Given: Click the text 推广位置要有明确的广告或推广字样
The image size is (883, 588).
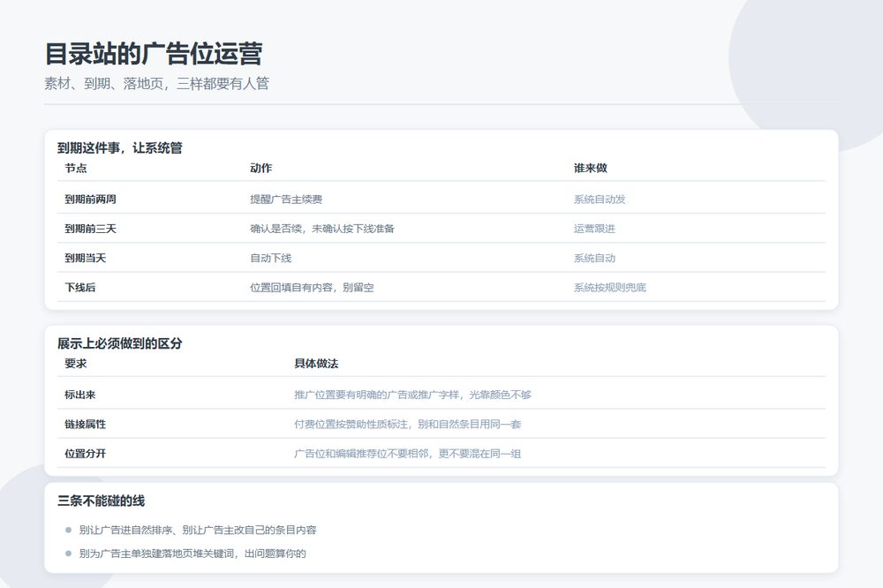Looking at the screenshot, I should pyautogui.click(x=376, y=395).
